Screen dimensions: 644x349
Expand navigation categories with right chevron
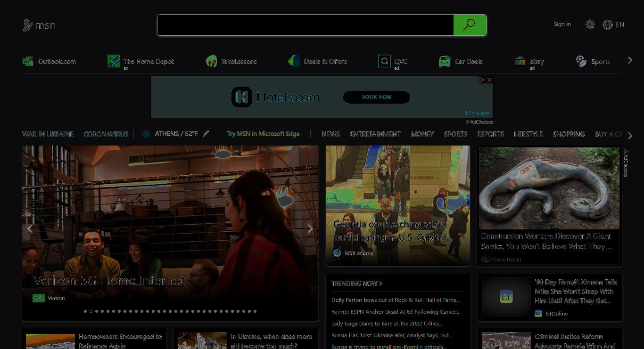coord(630,136)
